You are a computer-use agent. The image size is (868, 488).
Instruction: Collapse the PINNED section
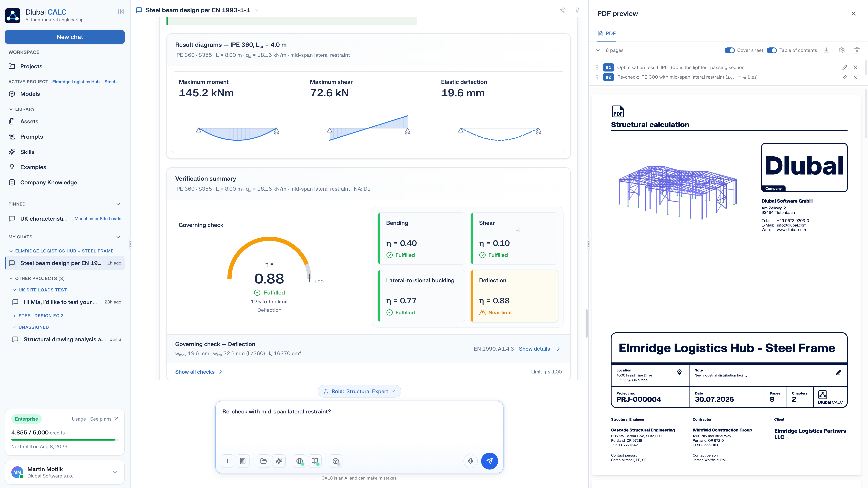click(118, 204)
